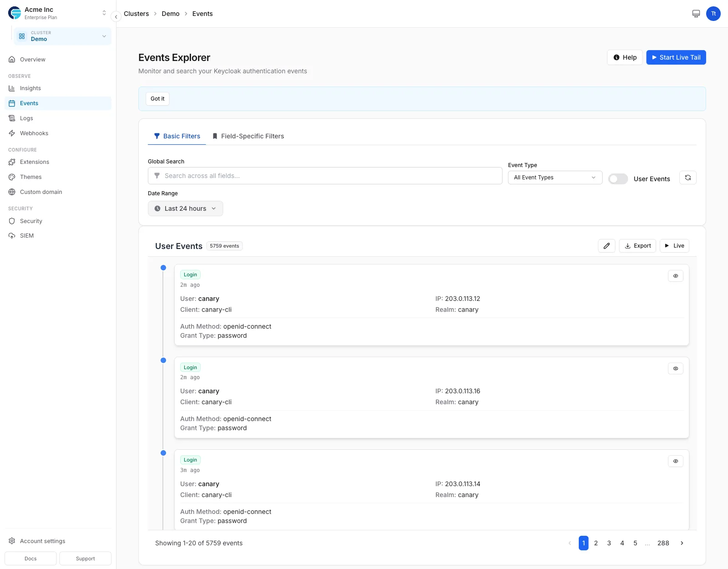Open the user avatar menu

(x=713, y=14)
